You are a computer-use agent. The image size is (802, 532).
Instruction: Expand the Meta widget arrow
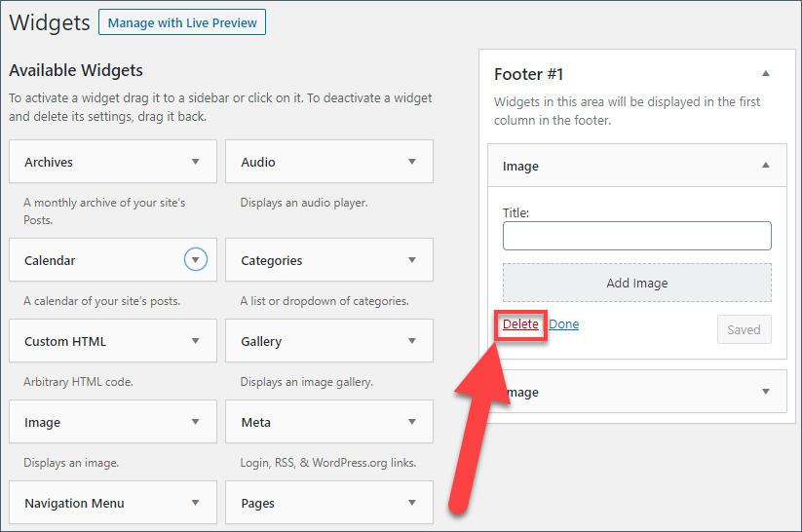point(412,422)
